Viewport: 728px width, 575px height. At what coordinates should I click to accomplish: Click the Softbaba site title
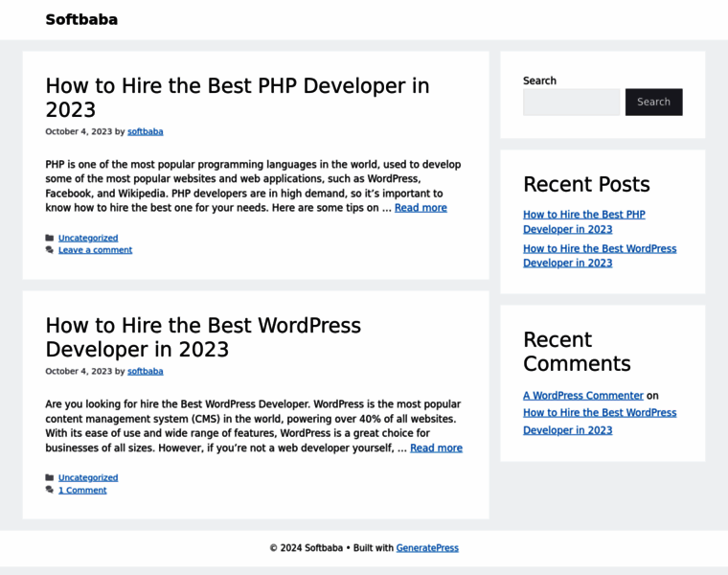point(81,19)
